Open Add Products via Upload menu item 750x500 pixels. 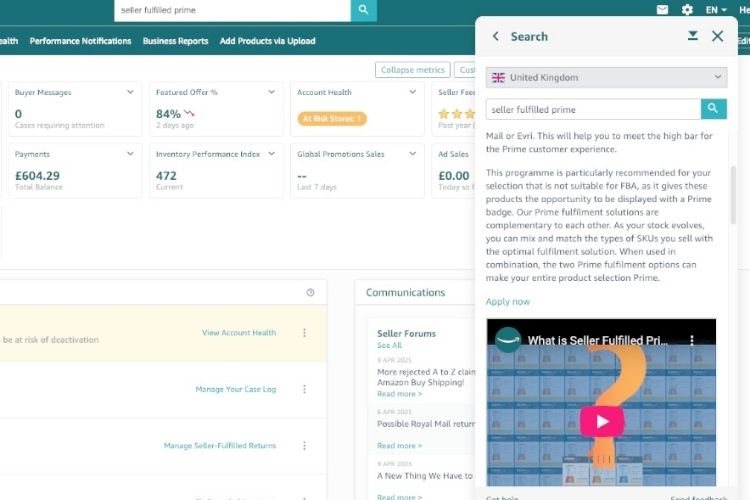tap(267, 41)
